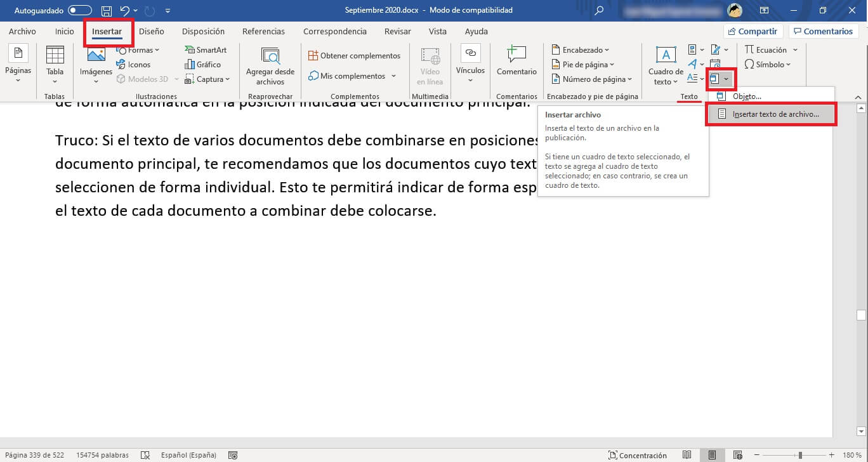Expand the Objeto dropdown arrow
Viewport: 868px width, 462px height.
(727, 79)
